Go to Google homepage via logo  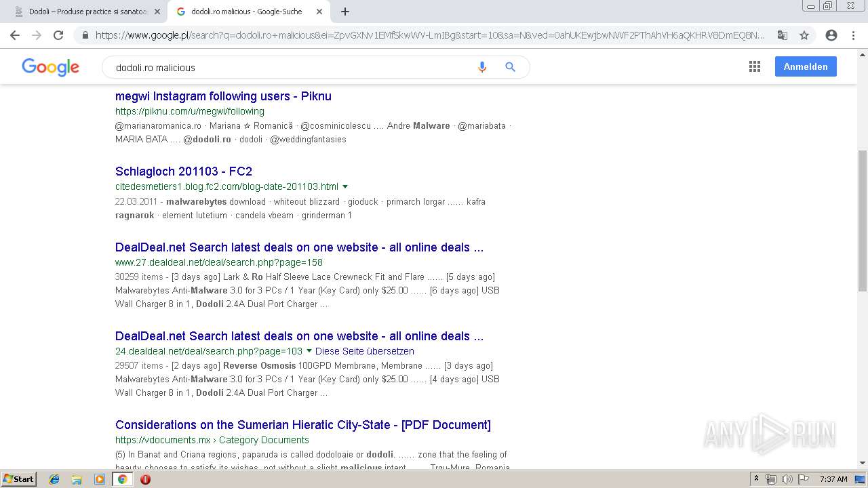pyautogui.click(x=51, y=67)
